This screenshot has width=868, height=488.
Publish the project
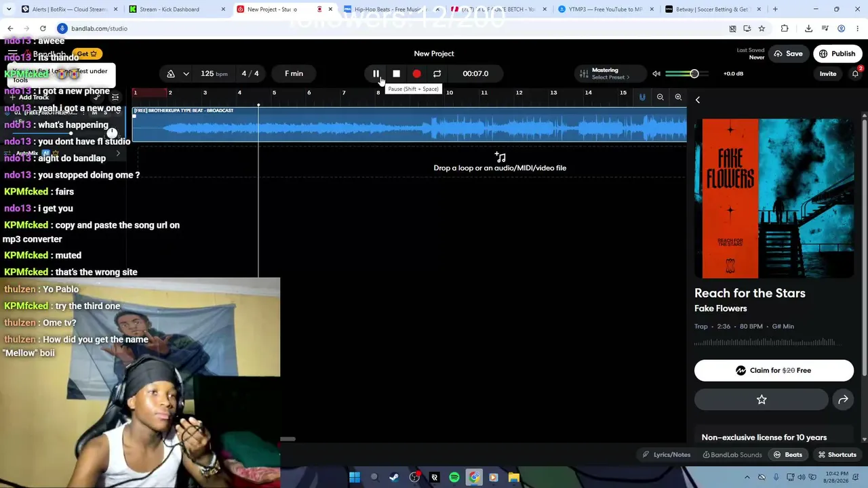(837, 54)
